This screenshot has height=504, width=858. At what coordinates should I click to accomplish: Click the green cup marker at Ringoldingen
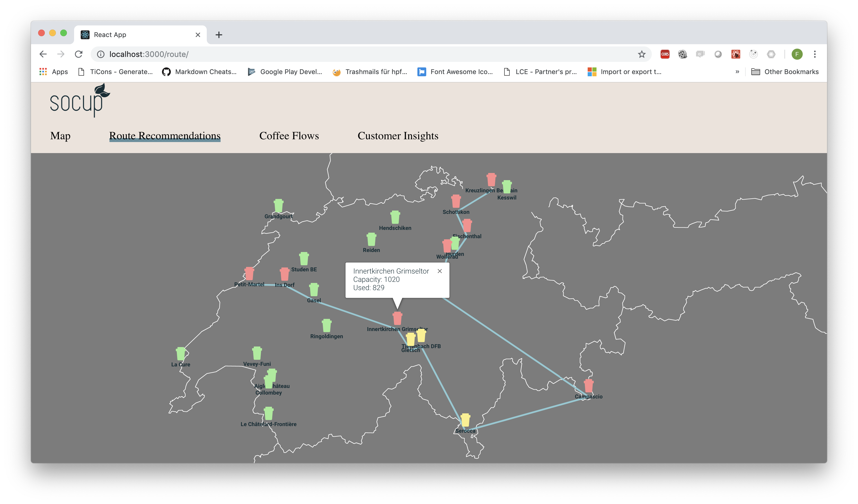[326, 326]
